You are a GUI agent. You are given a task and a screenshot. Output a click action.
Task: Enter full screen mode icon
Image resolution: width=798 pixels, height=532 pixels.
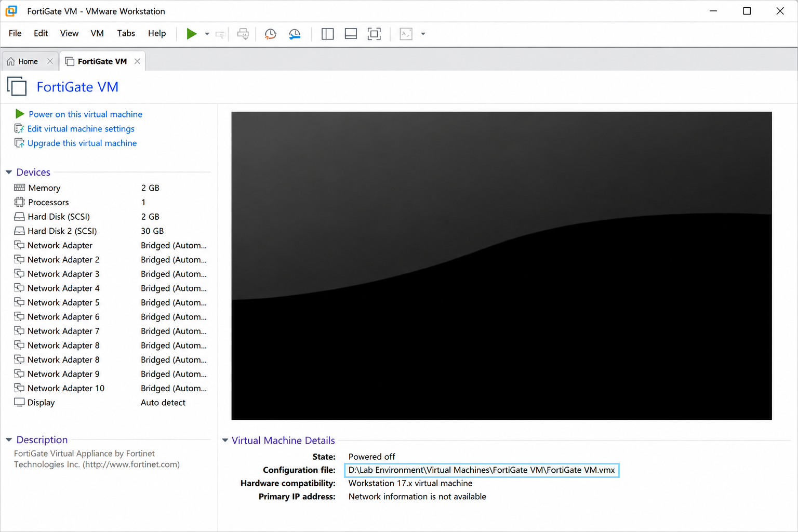coord(374,34)
